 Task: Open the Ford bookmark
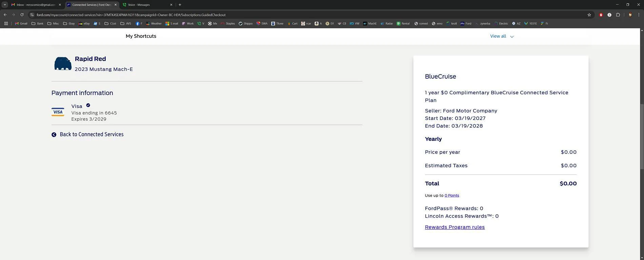tap(466, 24)
